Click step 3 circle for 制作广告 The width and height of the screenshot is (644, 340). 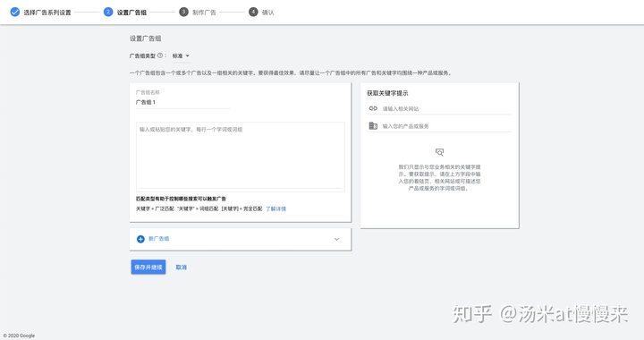tap(183, 12)
